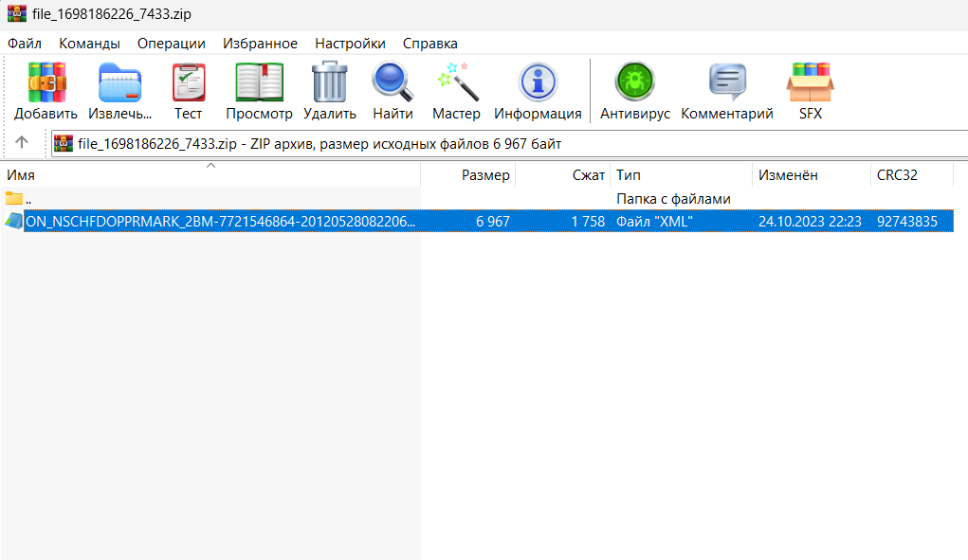Open the Операции menu
The width and height of the screenshot is (968, 560).
(171, 44)
